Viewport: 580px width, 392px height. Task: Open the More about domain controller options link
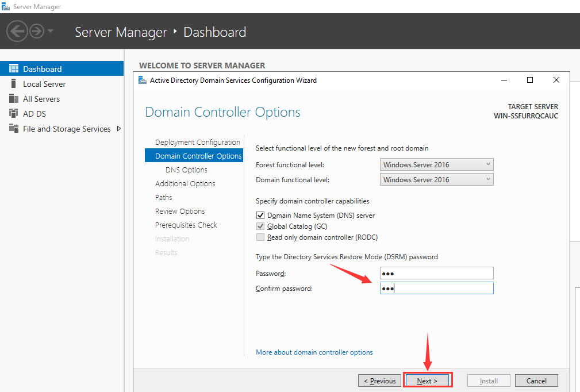coord(314,352)
